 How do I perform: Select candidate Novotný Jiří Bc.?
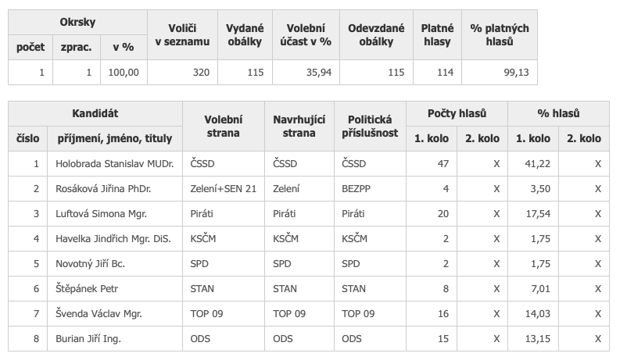[91, 264]
